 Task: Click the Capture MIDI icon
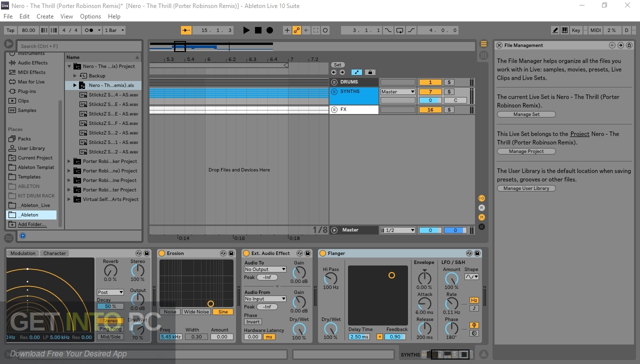click(315, 30)
